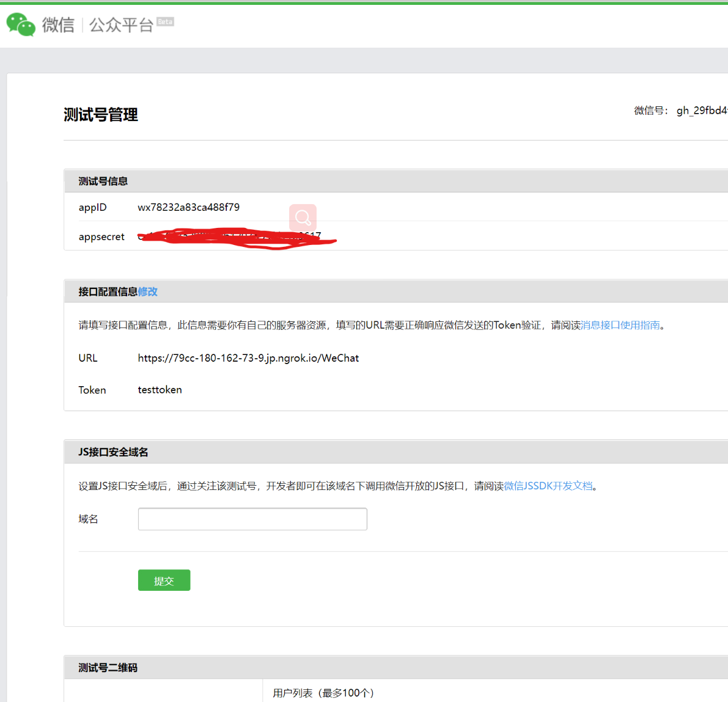
Task: Click the ngrok URL value text
Action: tap(248, 358)
